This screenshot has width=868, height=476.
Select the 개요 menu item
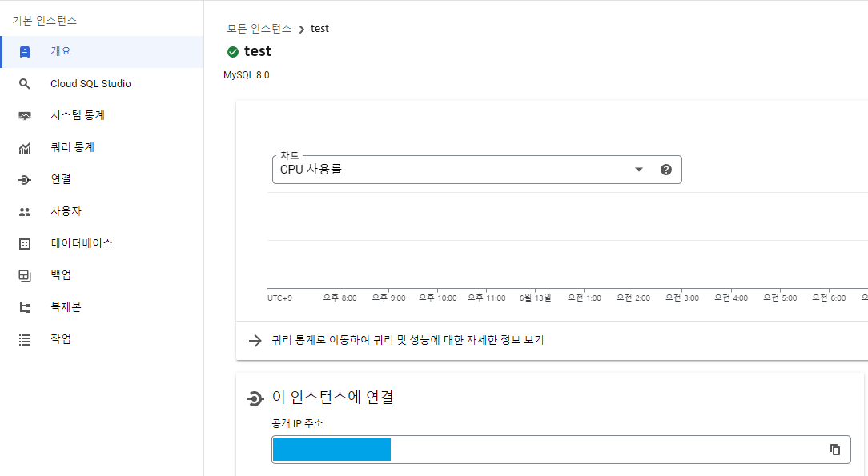coord(102,52)
